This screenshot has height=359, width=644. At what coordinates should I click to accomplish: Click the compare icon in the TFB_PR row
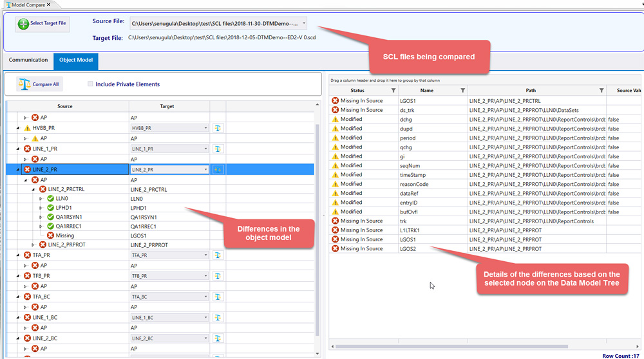pos(217,276)
